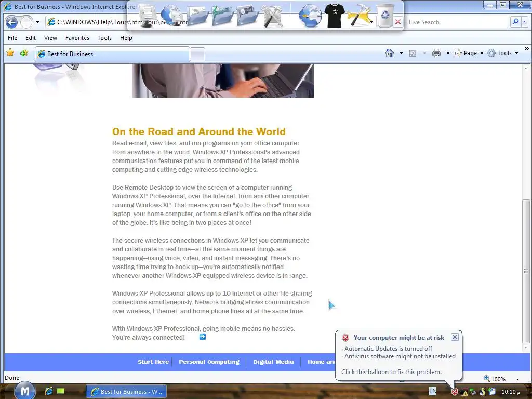Open the zoom level dropdown arrow

518,379
